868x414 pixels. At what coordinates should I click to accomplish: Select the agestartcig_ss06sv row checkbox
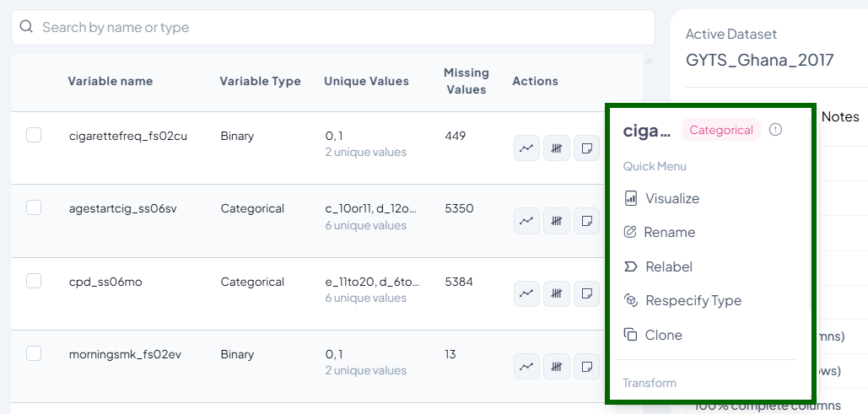34,208
